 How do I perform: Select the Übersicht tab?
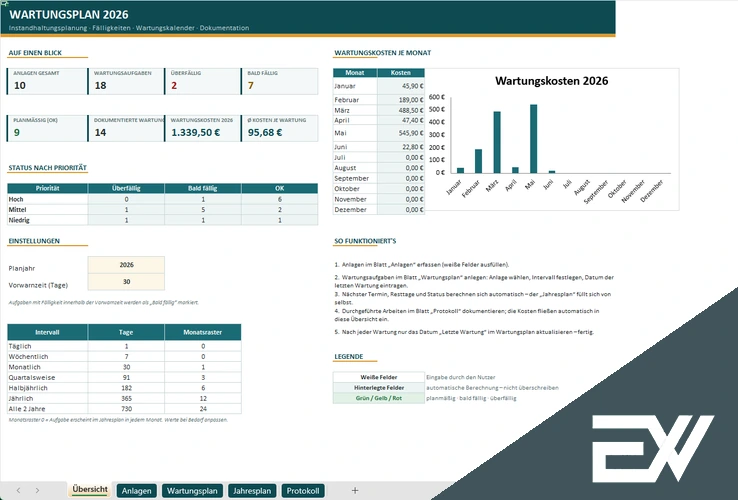[x=90, y=490]
